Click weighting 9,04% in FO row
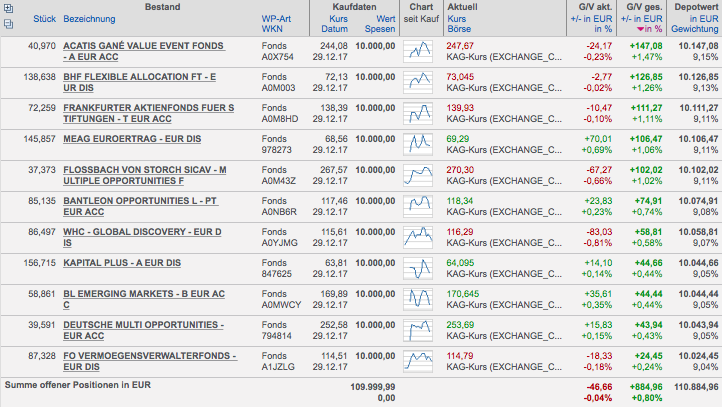This screenshot has width=722, height=407. (x=705, y=367)
